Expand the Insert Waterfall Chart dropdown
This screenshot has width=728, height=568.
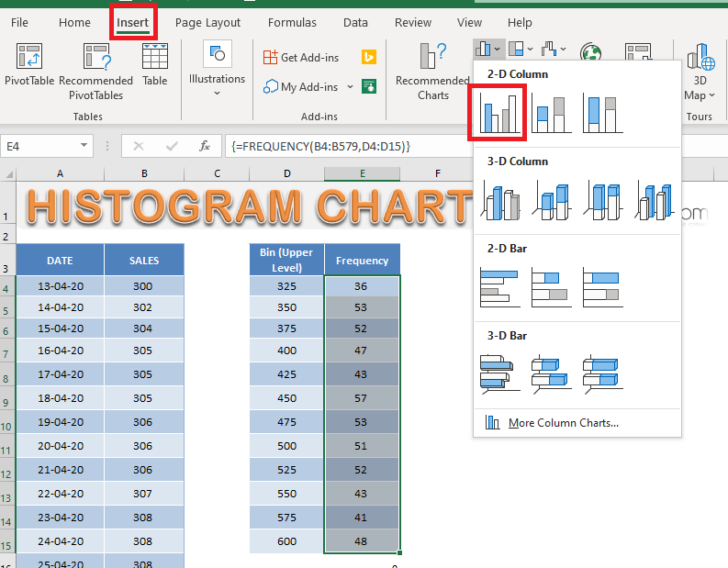563,49
